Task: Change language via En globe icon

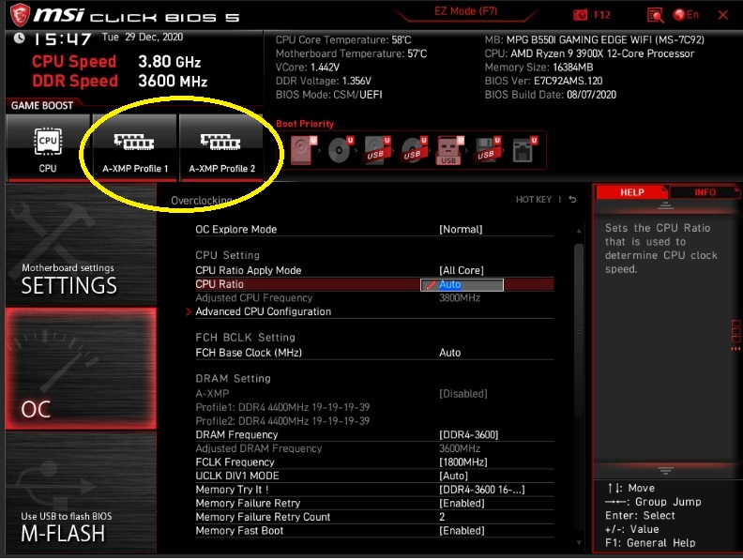Action: [x=686, y=15]
